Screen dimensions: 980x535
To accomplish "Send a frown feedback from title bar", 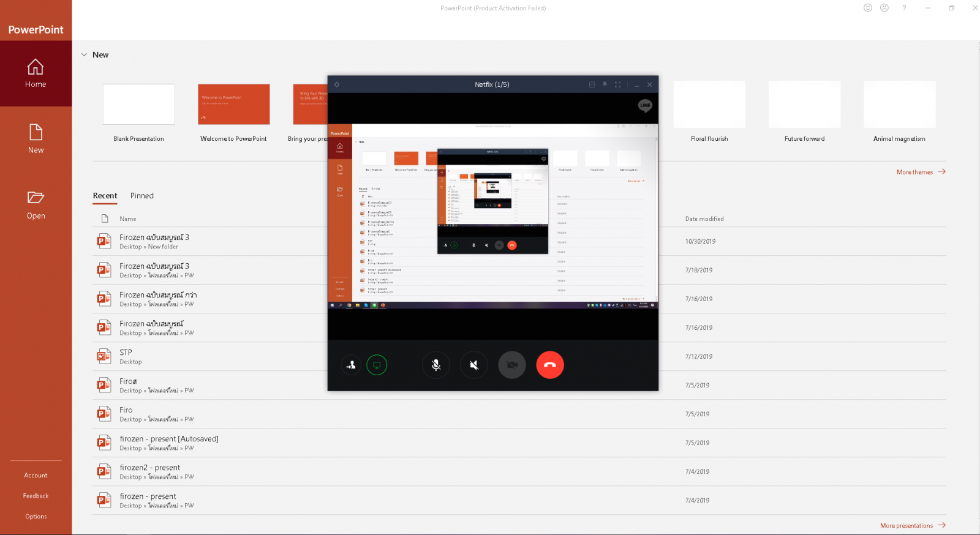I will [x=884, y=8].
